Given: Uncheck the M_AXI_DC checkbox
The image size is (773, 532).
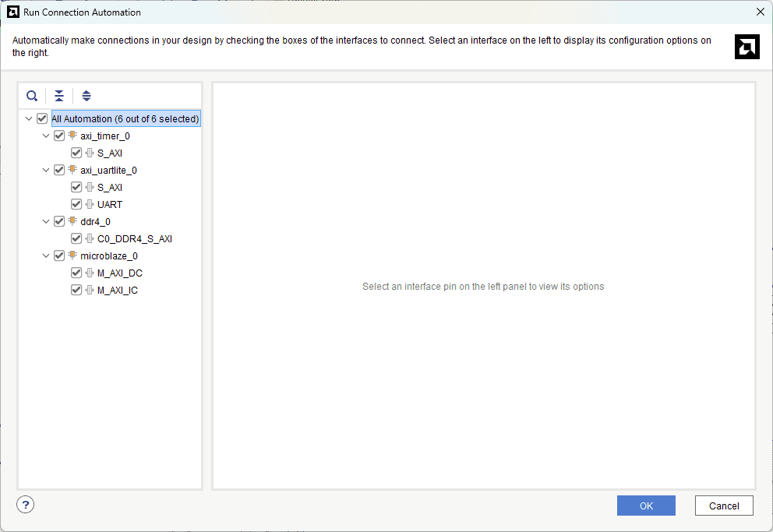Looking at the screenshot, I should (76, 273).
